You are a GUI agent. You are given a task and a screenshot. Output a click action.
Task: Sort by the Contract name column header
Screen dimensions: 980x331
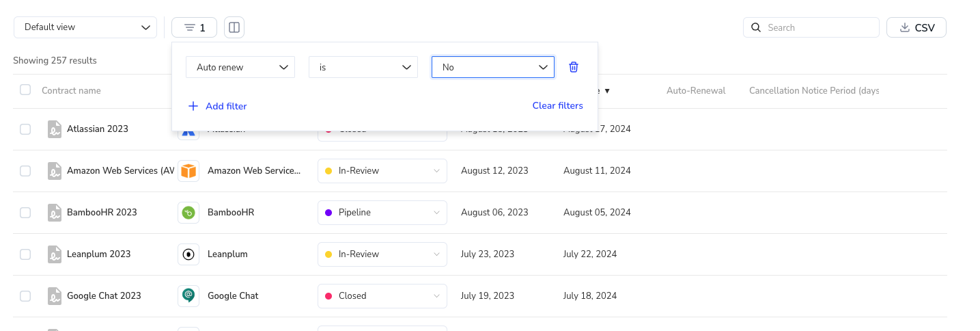(x=71, y=90)
